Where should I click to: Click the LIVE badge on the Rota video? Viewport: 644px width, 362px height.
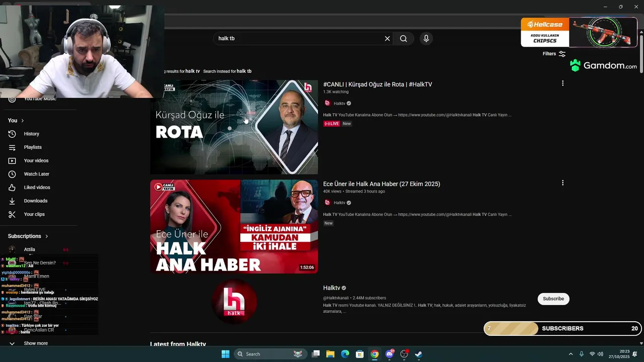332,124
